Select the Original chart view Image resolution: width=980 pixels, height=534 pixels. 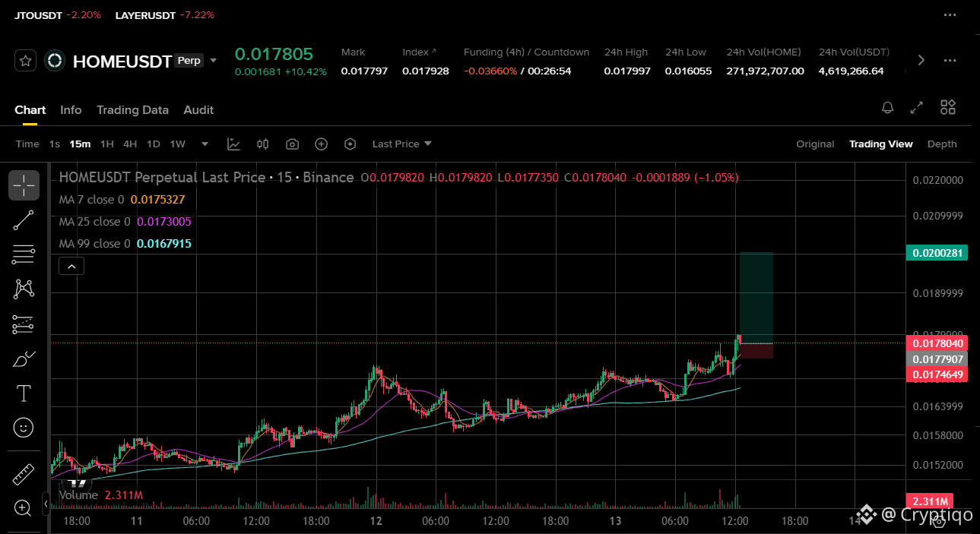(x=815, y=144)
